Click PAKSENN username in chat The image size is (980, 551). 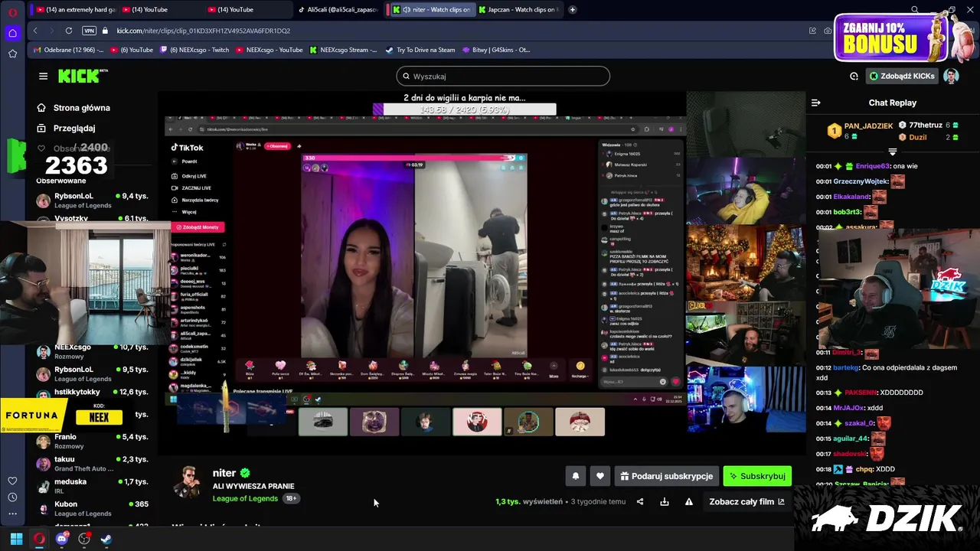click(861, 393)
